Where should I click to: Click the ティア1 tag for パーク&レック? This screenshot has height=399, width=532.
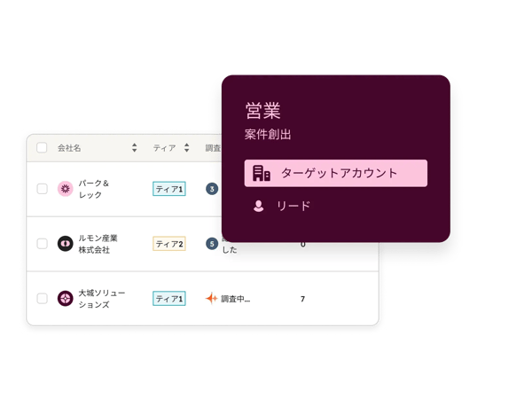(x=169, y=189)
